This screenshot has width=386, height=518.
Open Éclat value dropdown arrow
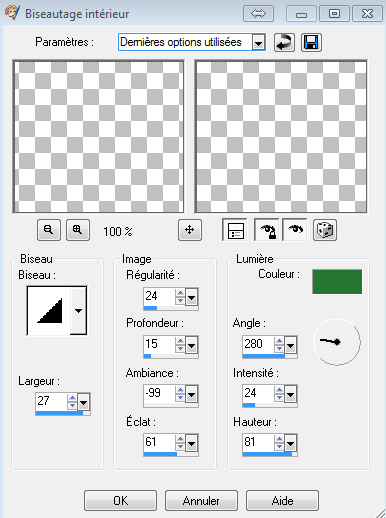click(x=191, y=443)
